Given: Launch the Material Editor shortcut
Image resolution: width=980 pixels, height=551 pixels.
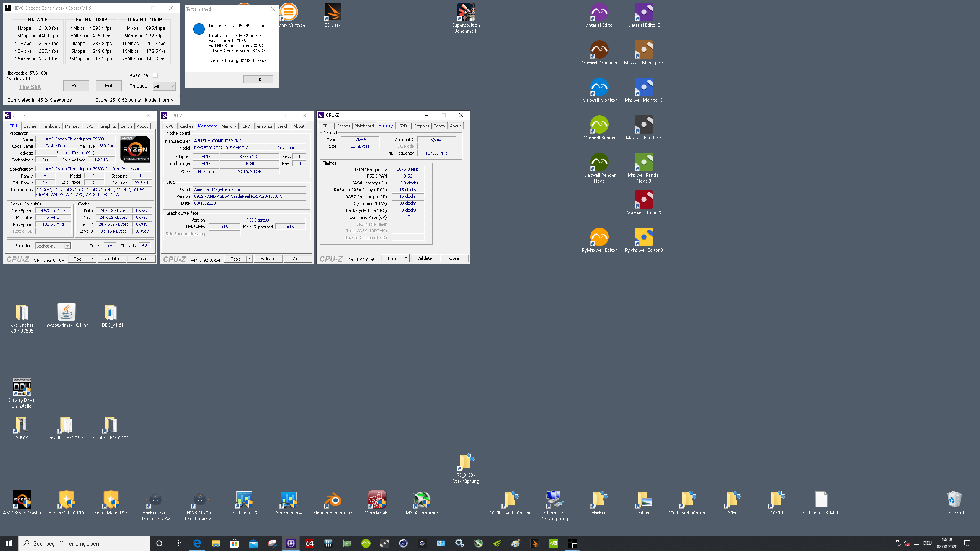Looking at the screenshot, I should 599,15.
